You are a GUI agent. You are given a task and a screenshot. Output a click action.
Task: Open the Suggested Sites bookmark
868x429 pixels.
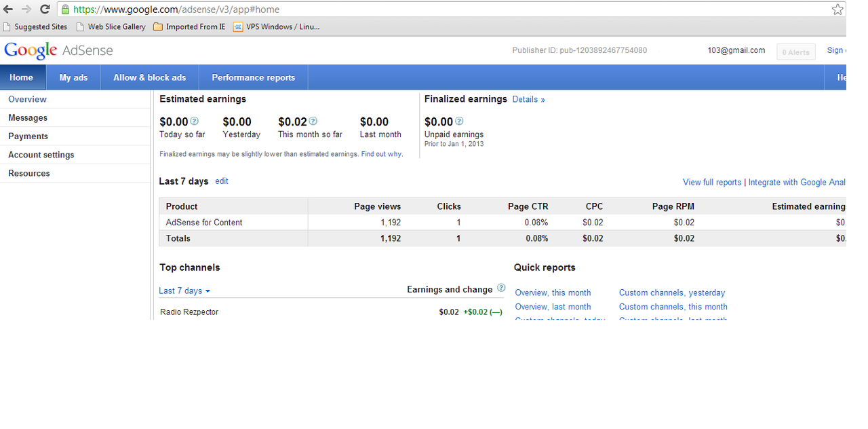pos(35,27)
